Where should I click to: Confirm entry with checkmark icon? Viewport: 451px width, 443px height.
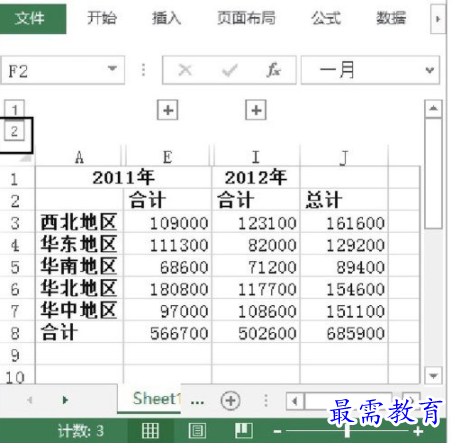click(x=230, y=70)
